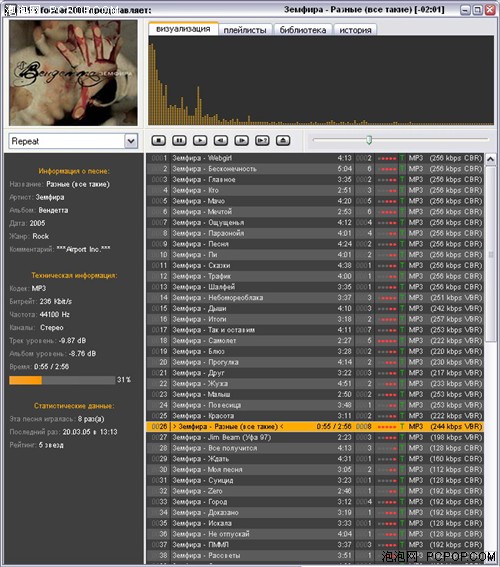Select track Земфира - Мечтой
Image resolution: width=500 pixels, height=567 pixels.
315,212
